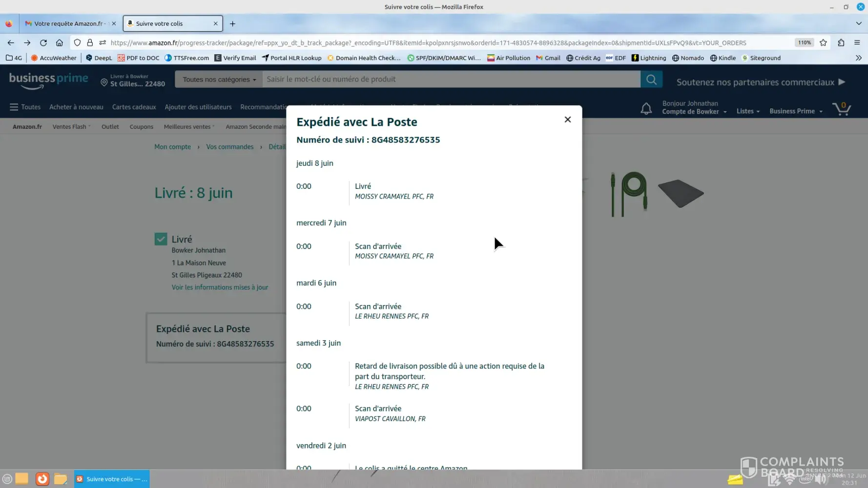This screenshot has height=488, width=868.
Task: Click 'Soutenez nos partenaires commerciaux' banner
Action: (x=761, y=82)
